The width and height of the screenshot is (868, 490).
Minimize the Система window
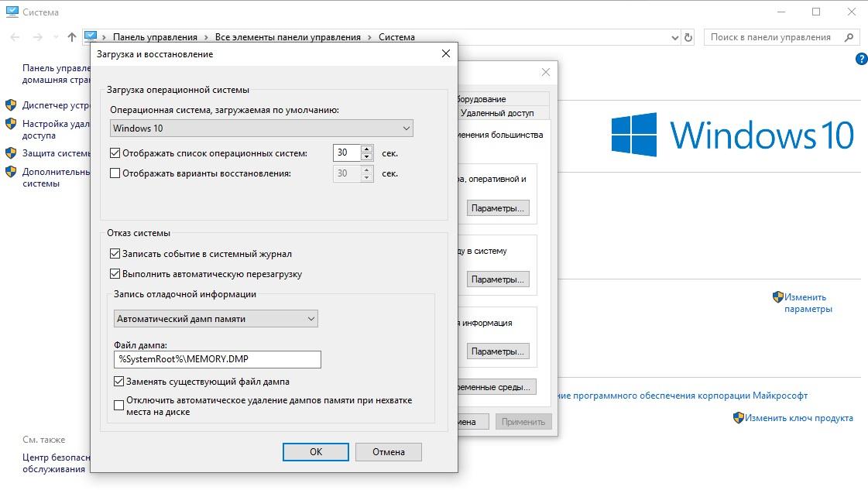[x=781, y=12]
